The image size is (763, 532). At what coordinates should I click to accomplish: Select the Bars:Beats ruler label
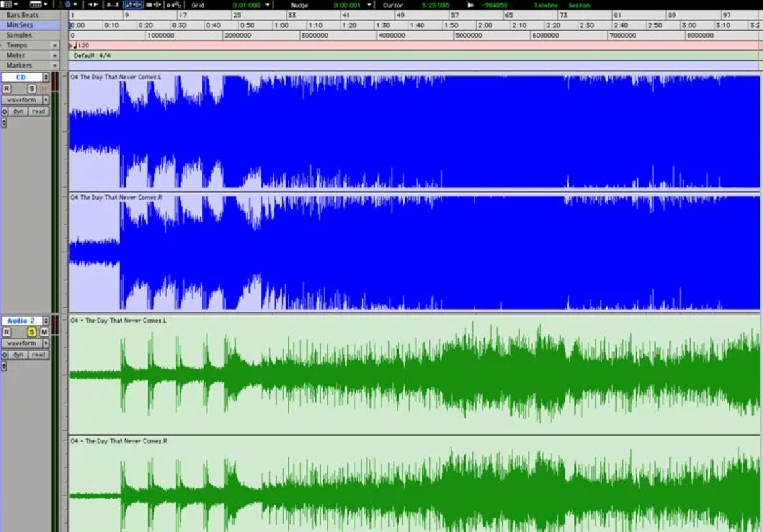23,14
